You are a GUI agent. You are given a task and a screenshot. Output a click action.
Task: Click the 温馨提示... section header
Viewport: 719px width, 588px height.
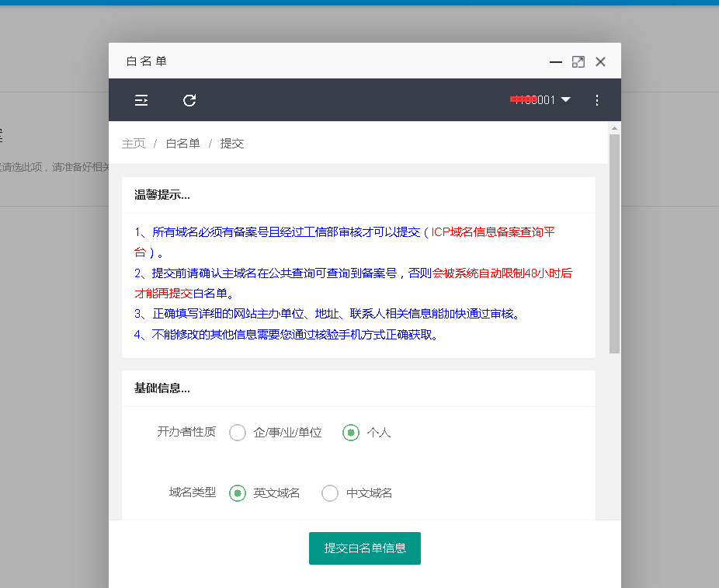[x=162, y=195]
